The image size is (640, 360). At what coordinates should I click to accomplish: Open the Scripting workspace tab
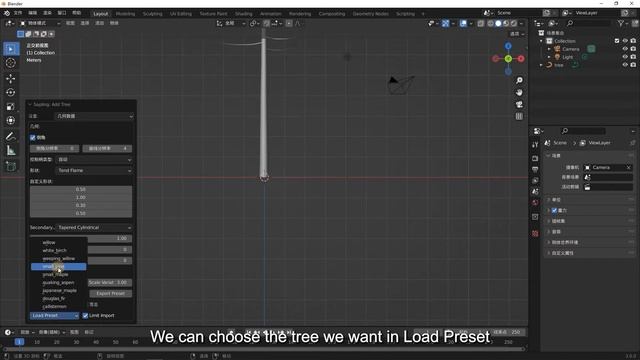pyautogui.click(x=405, y=13)
